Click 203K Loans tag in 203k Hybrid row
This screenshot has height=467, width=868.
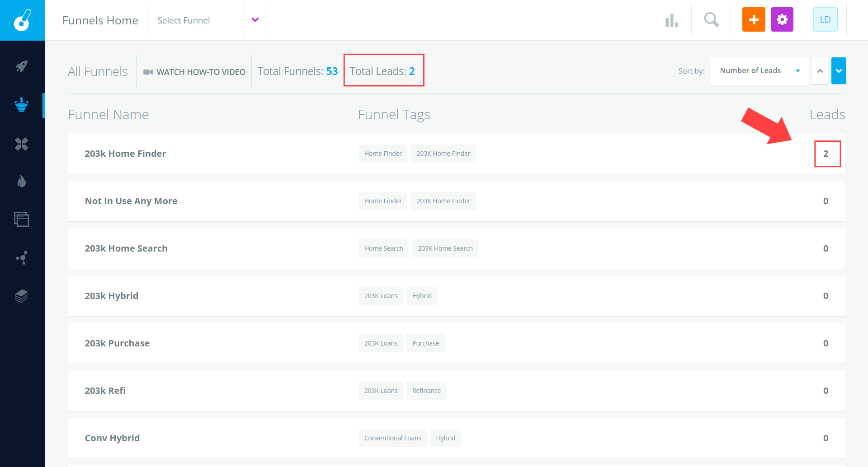pos(381,296)
